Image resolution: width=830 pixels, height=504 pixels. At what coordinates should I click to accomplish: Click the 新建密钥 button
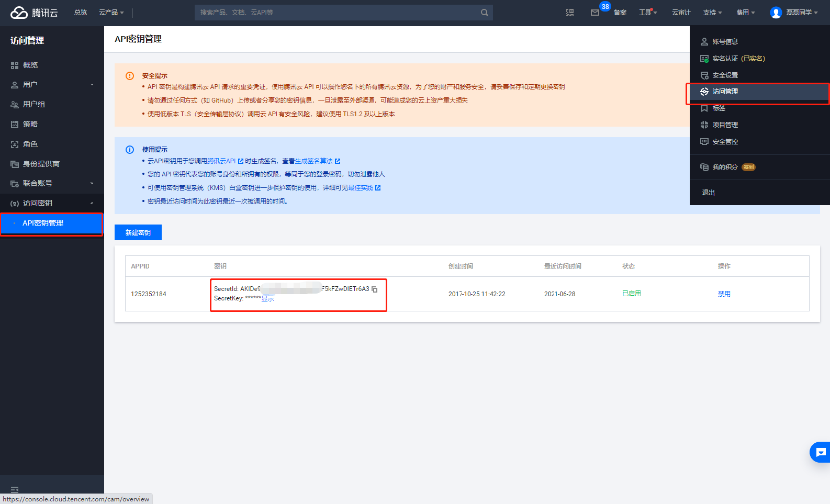tap(138, 232)
